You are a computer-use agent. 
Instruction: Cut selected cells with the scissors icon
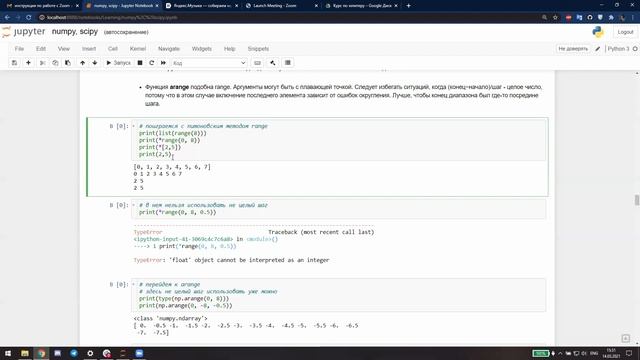(42, 63)
